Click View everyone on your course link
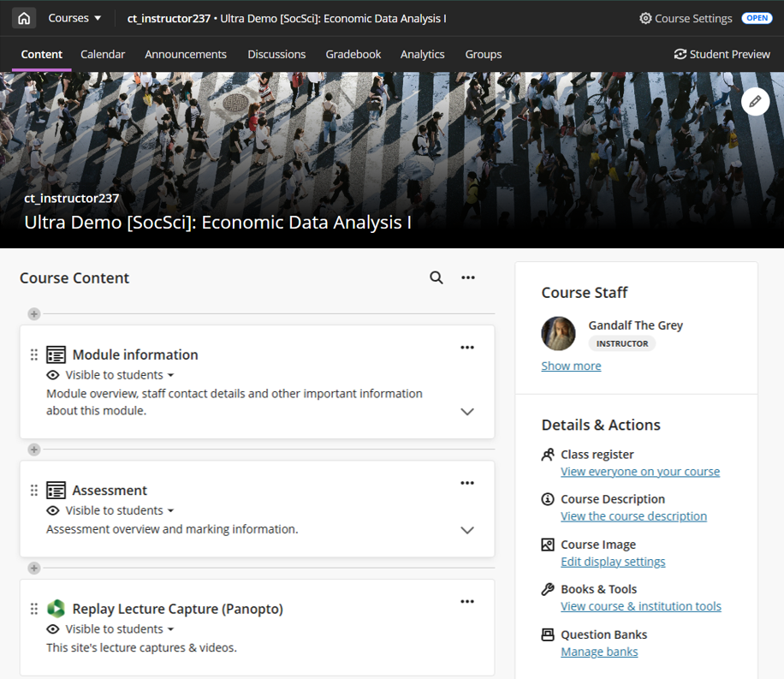 (x=639, y=472)
